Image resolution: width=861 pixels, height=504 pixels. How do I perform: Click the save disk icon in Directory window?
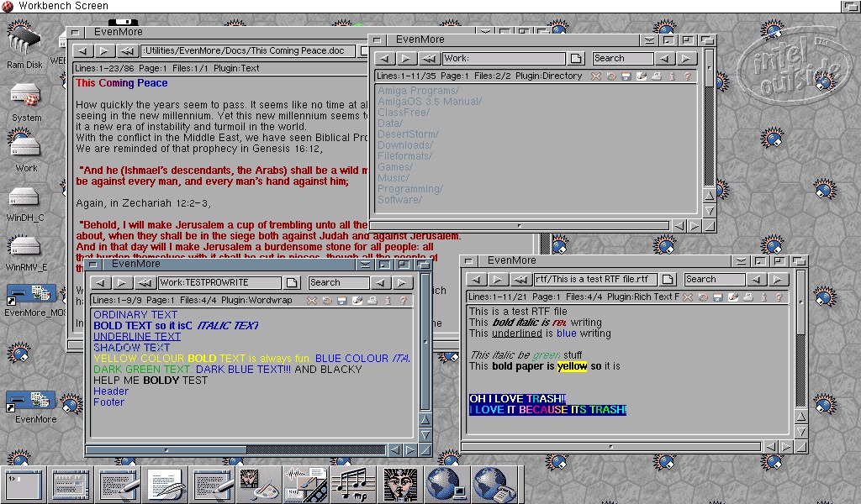click(626, 76)
